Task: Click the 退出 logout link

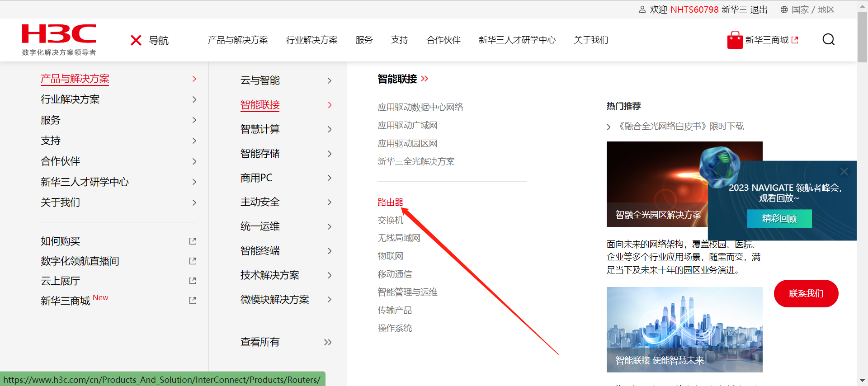Action: pos(759,9)
